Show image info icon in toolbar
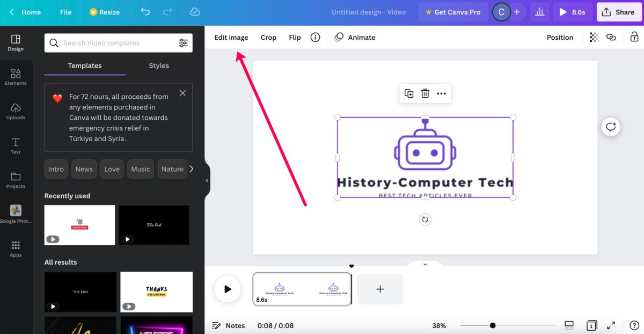 pos(316,37)
